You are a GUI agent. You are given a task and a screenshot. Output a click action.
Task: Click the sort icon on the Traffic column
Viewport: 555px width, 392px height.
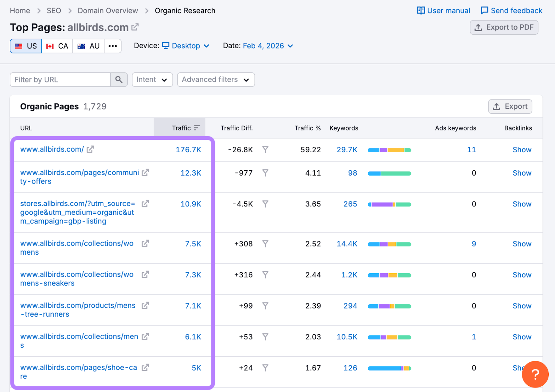click(197, 128)
